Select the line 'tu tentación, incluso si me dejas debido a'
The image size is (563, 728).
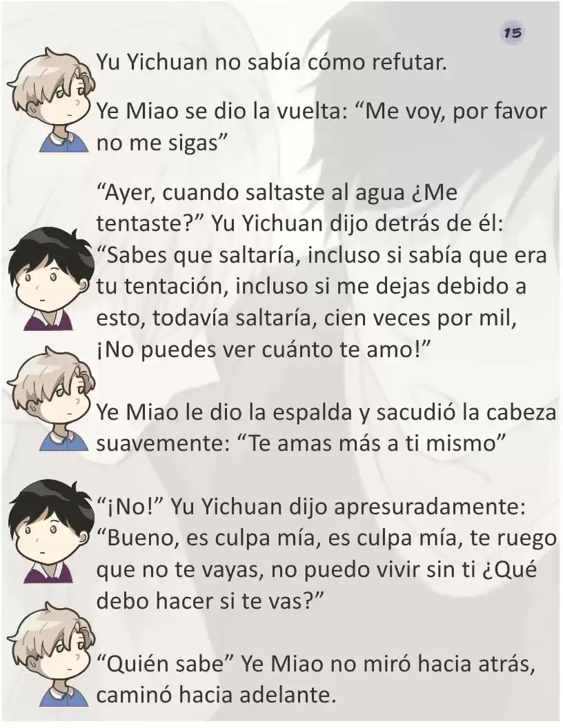coord(311,287)
